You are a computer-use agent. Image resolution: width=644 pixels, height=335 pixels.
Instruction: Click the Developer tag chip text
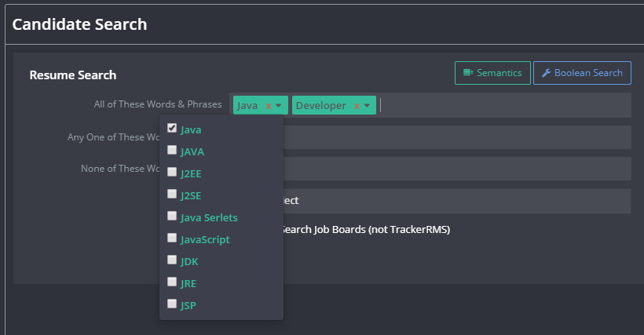(320, 106)
